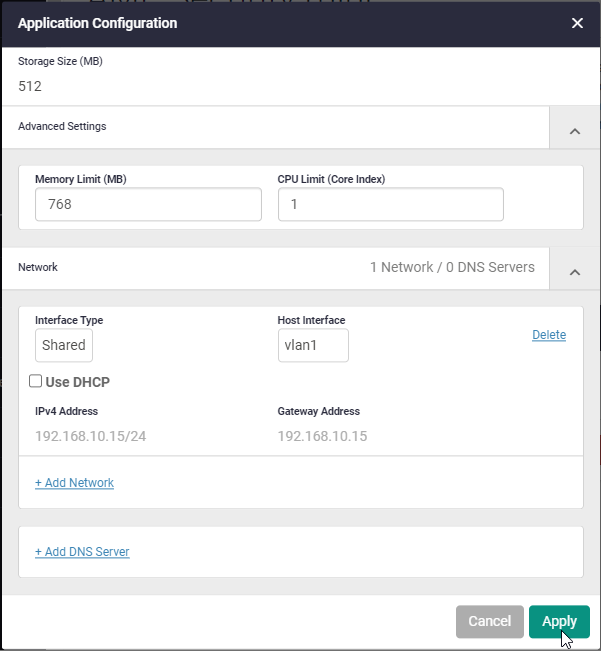Open the Interface Type dropdown
This screenshot has width=601, height=651.
point(64,346)
